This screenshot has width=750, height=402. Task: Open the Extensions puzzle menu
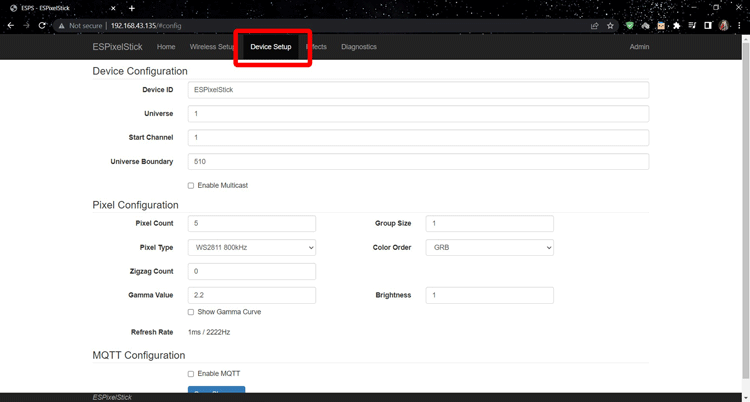coord(676,26)
